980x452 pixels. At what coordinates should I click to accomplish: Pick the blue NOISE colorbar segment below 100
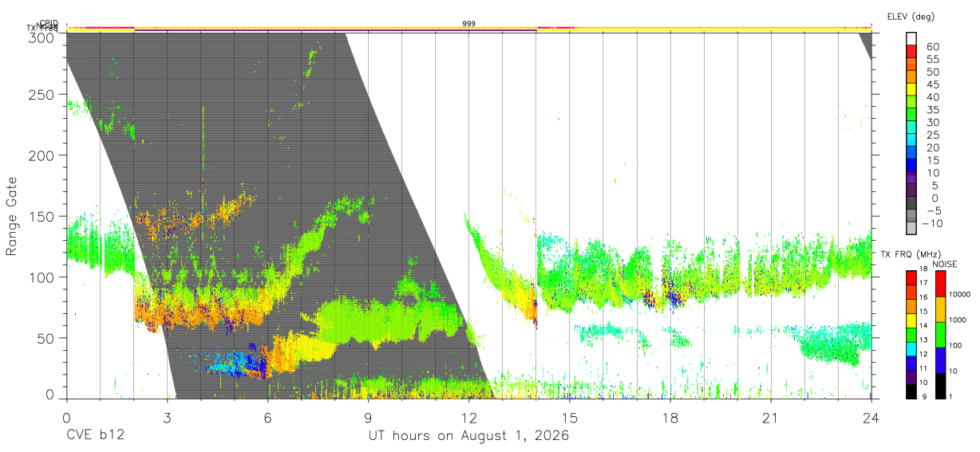tap(940, 360)
